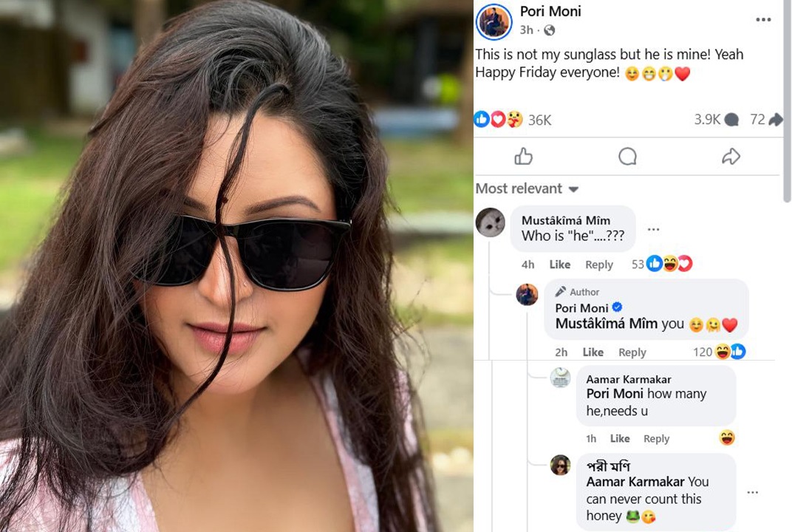Click the public globe audience icon

[x=549, y=30]
